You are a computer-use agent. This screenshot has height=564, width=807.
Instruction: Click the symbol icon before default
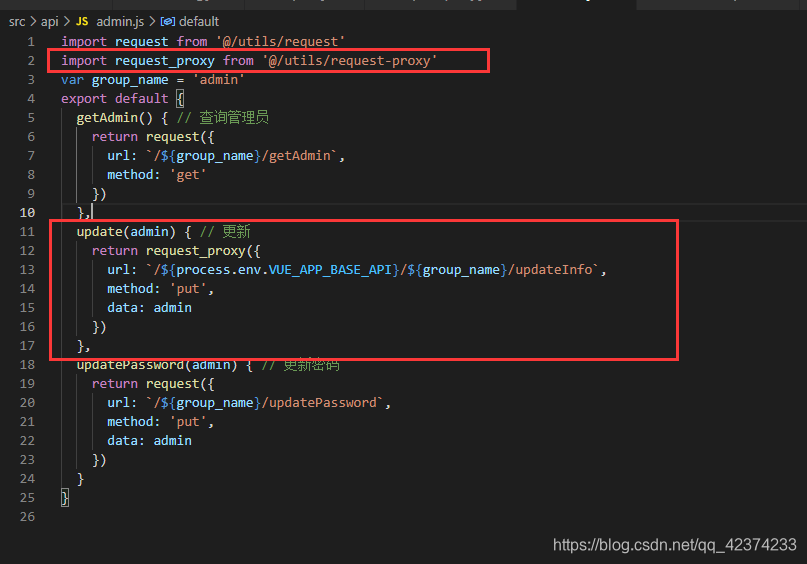(x=167, y=22)
